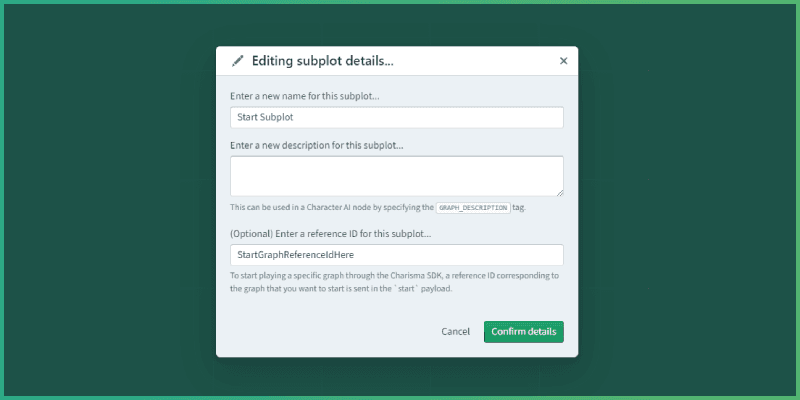The image size is (800, 400).
Task: Click the green Confirm details button
Action: click(x=524, y=332)
